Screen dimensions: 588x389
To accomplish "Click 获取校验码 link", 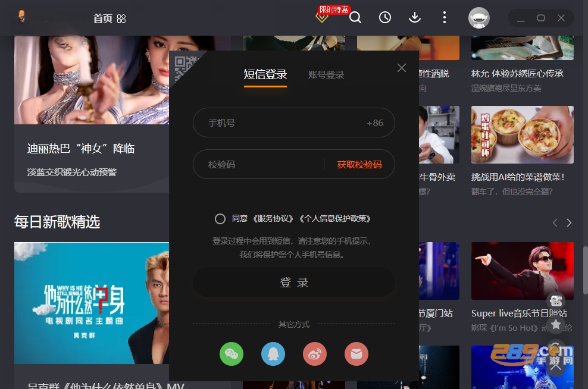I will [359, 165].
